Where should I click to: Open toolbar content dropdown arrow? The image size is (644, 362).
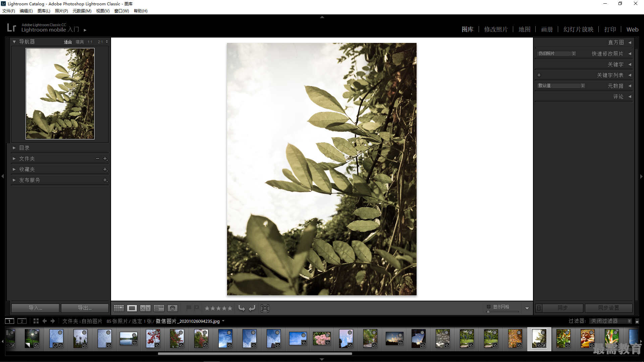(x=527, y=308)
